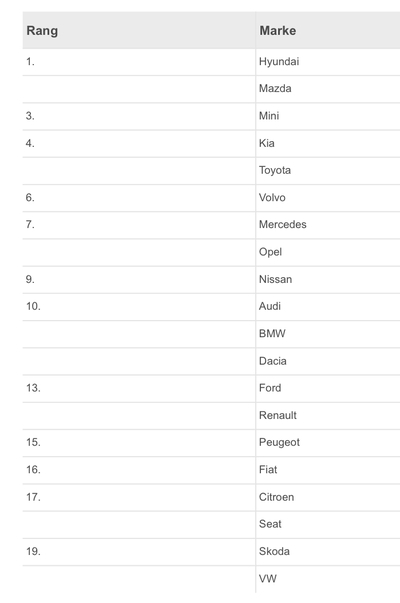
Task: Click the Mercedes brand name
Action: pyautogui.click(x=283, y=224)
